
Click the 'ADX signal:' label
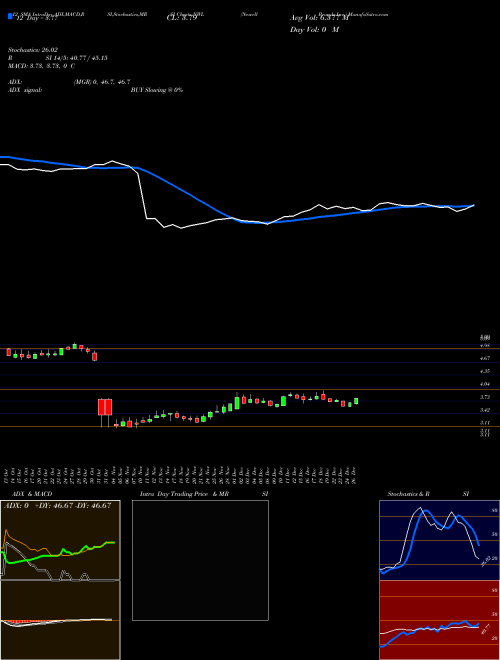point(25,90)
